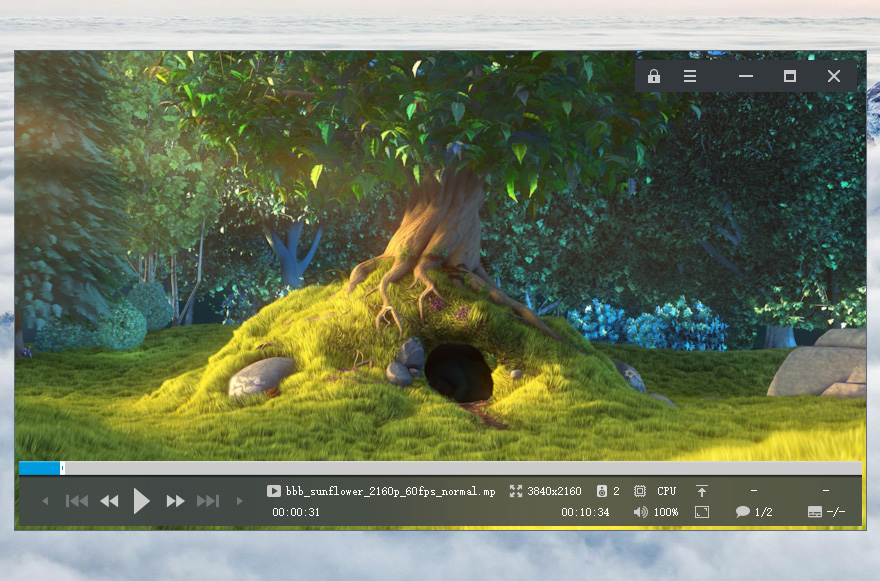The height and width of the screenshot is (581, 880).
Task: Lock the player controls with padlock icon
Action: click(x=653, y=76)
